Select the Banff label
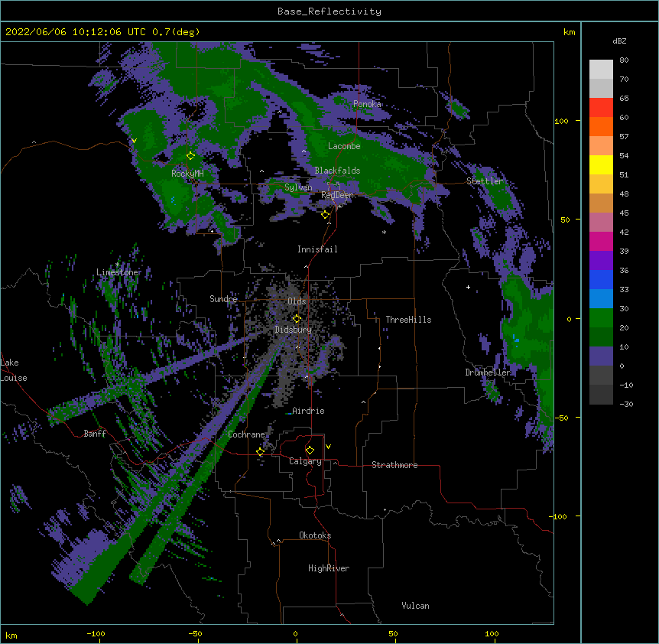This screenshot has width=659, height=644. click(x=95, y=434)
